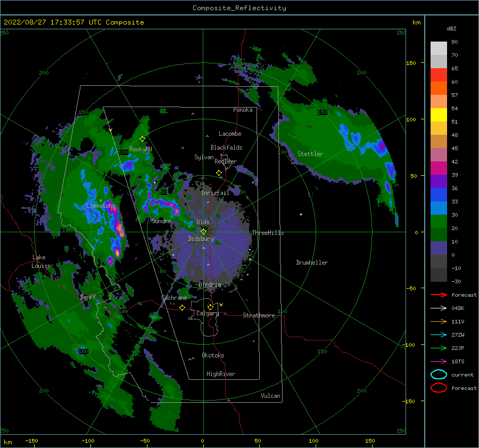Select the Vulcan map label
The width and height of the screenshot is (479, 448).
pos(270,396)
